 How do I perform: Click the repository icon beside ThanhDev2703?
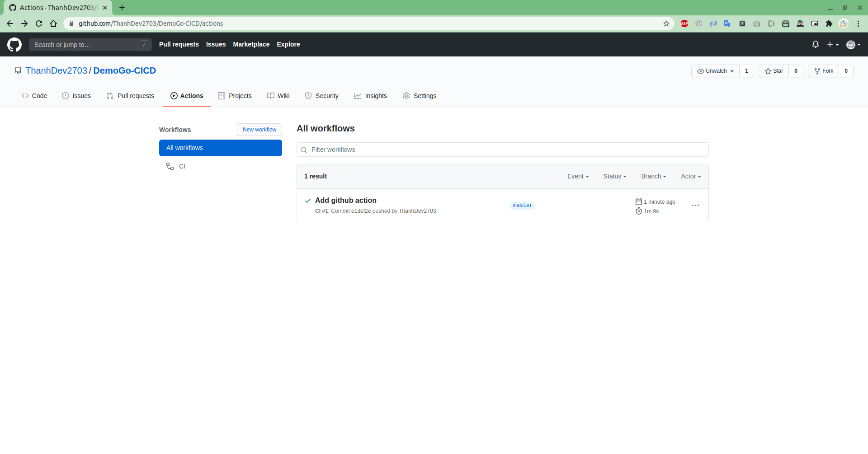pyautogui.click(x=18, y=71)
